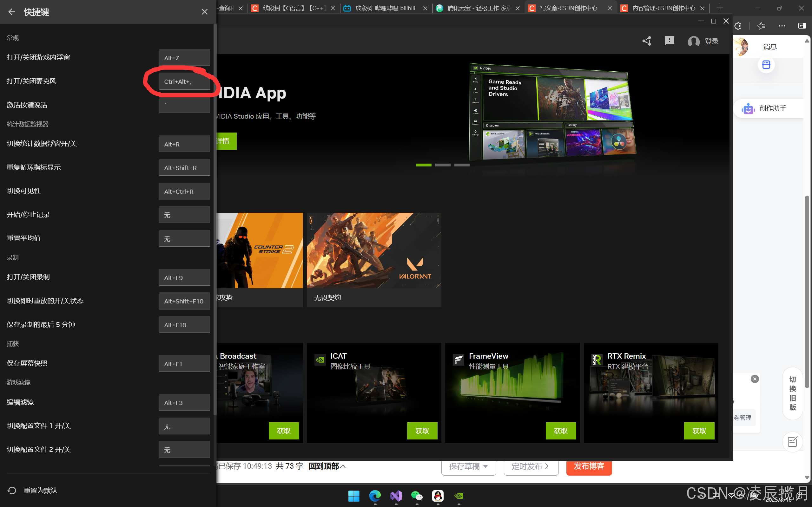
Task: Click the user avatar login icon
Action: click(693, 42)
